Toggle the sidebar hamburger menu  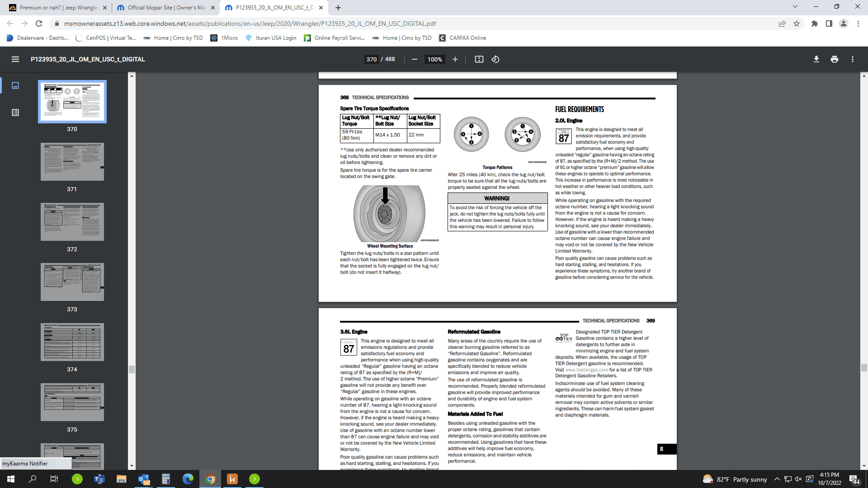click(x=15, y=59)
